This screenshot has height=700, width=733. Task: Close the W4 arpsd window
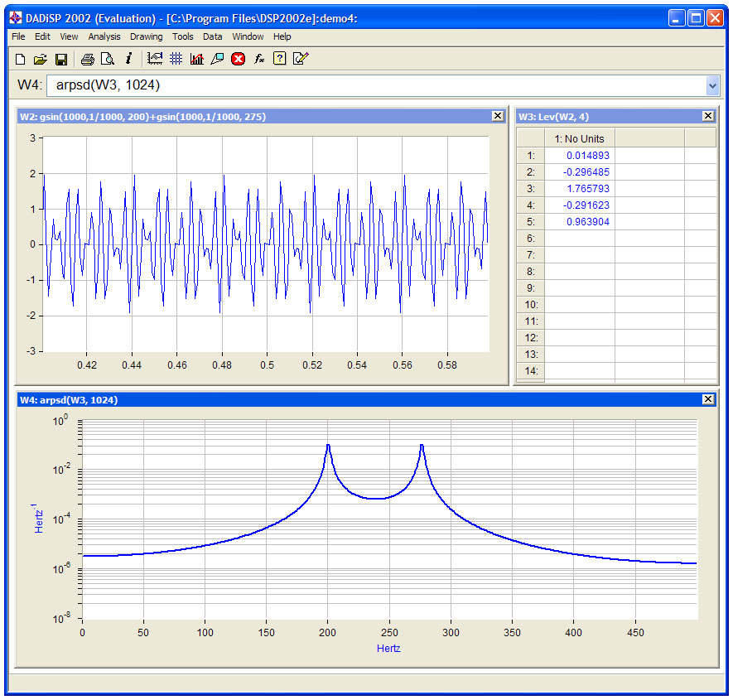pos(708,399)
